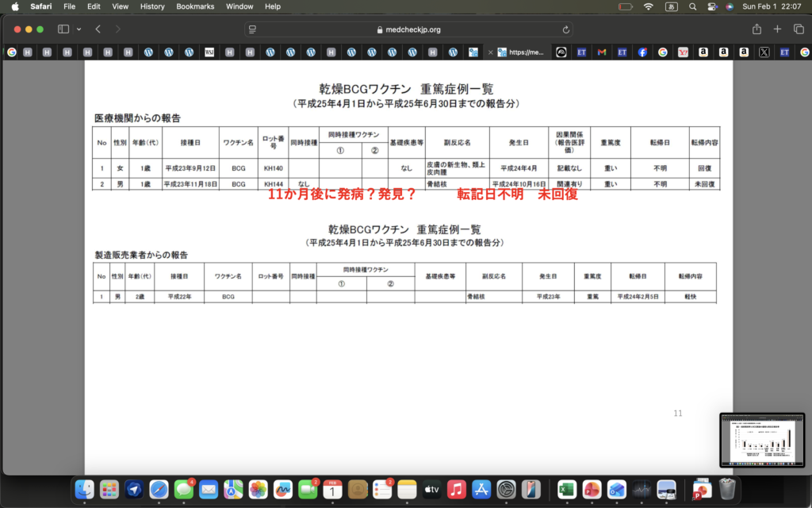Open the WSJ tab
Image resolution: width=812 pixels, height=508 pixels.
[209, 52]
